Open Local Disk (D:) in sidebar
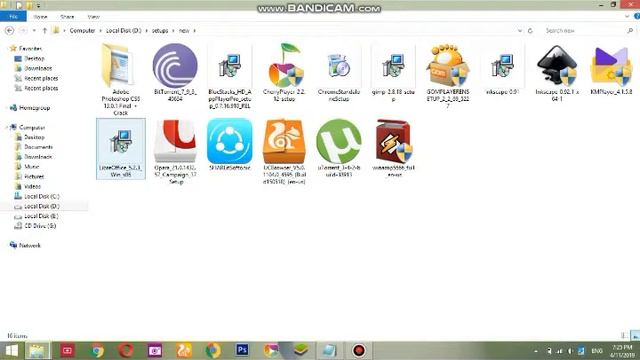This screenshot has width=640, height=360. 42,206
